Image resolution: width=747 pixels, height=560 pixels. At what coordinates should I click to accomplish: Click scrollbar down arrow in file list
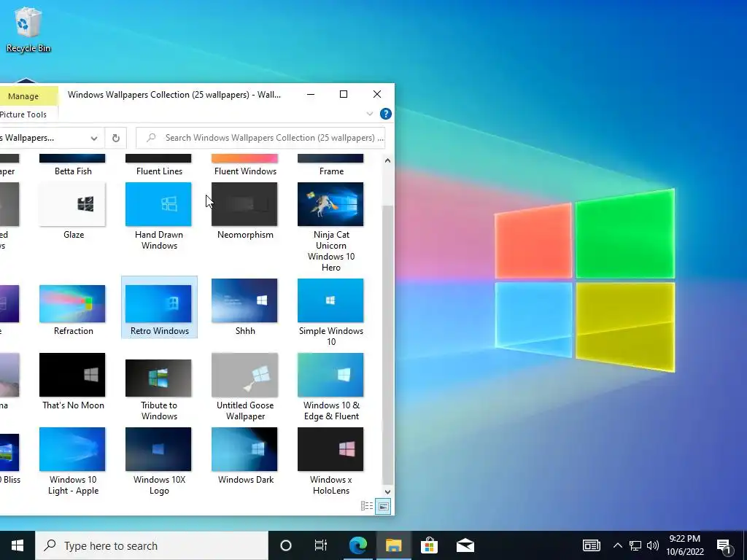coord(387,492)
